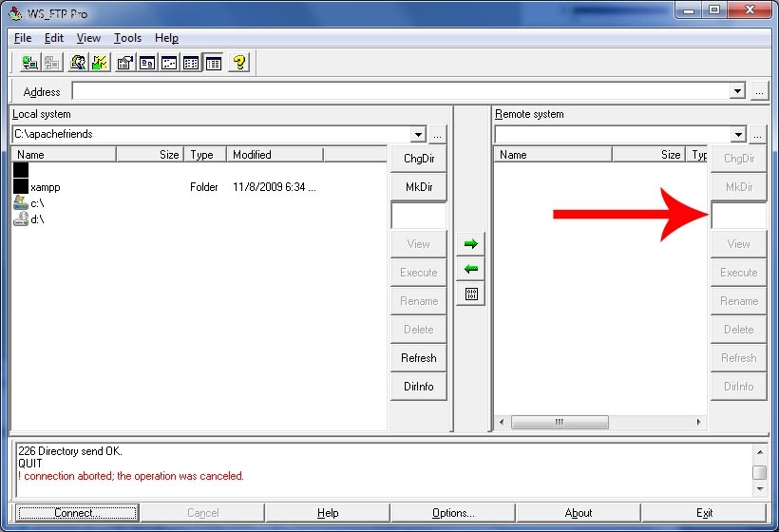Open the Edit menu
Viewport: 779px width, 532px height.
click(53, 38)
